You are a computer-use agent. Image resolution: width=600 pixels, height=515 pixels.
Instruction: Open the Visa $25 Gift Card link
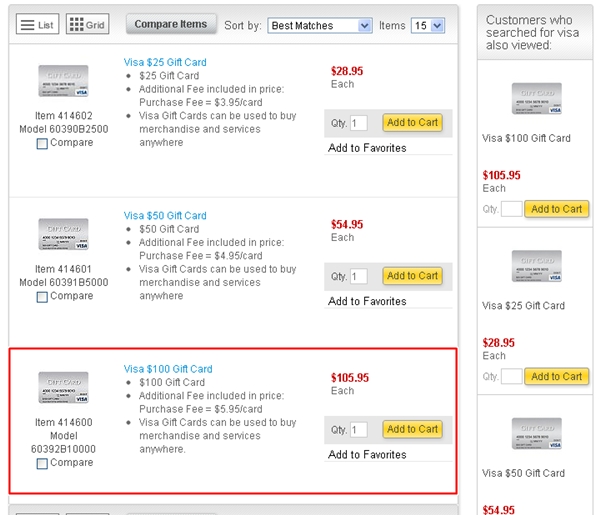[165, 62]
